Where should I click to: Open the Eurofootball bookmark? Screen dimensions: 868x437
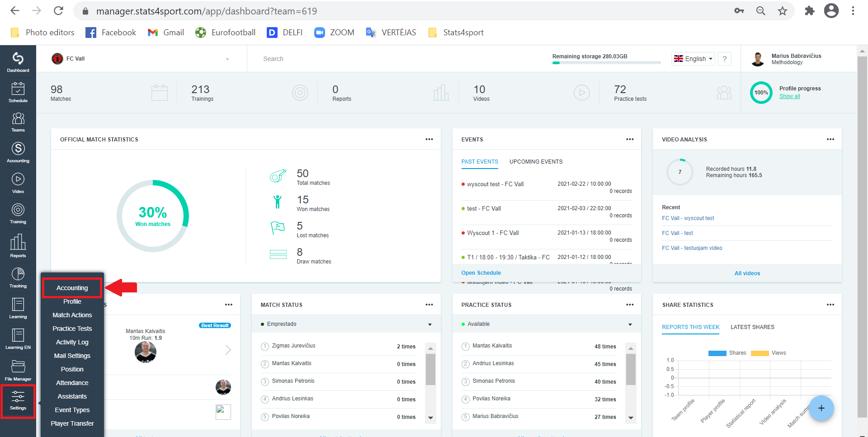pos(225,33)
